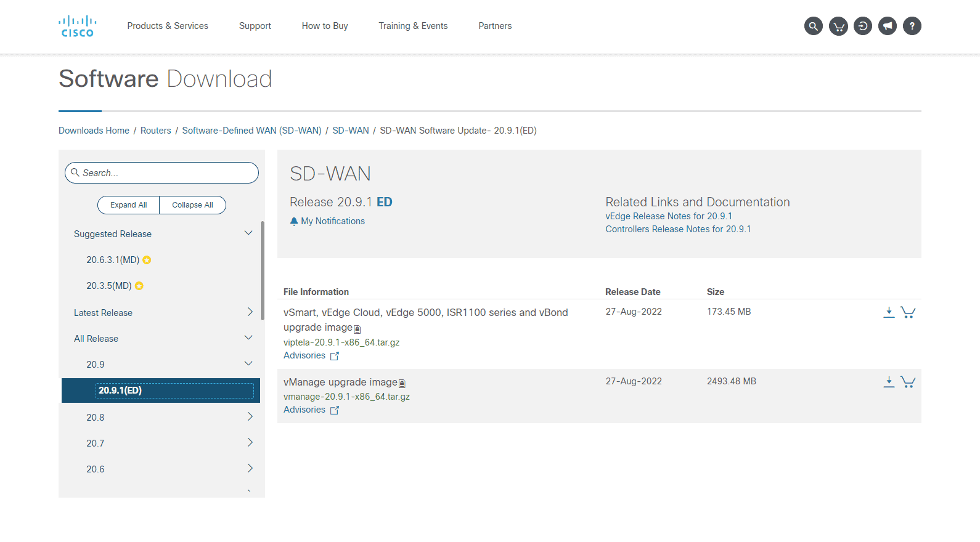Click the Release Date column header
Image resolution: width=980 pixels, height=542 pixels.
[x=633, y=292]
